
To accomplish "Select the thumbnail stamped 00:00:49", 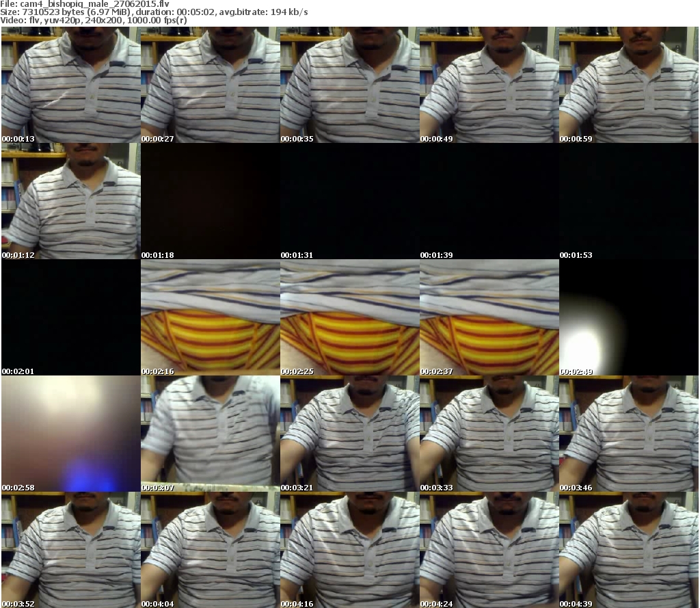I will pos(489,85).
